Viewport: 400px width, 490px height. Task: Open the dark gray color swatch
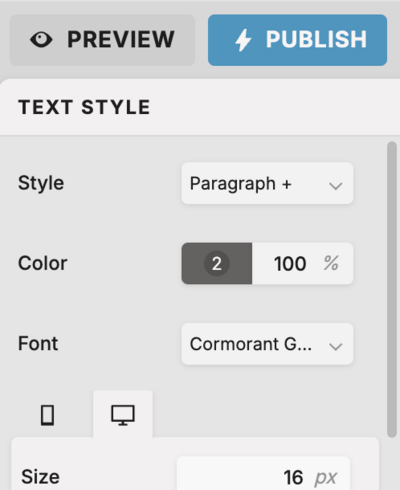pyautogui.click(x=217, y=264)
